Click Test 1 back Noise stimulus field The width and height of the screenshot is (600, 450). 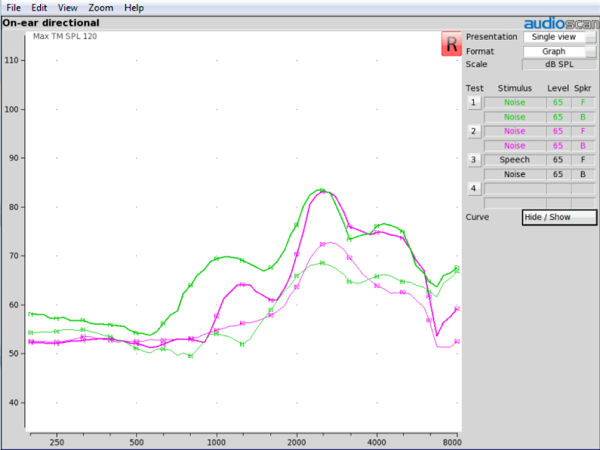point(515,117)
